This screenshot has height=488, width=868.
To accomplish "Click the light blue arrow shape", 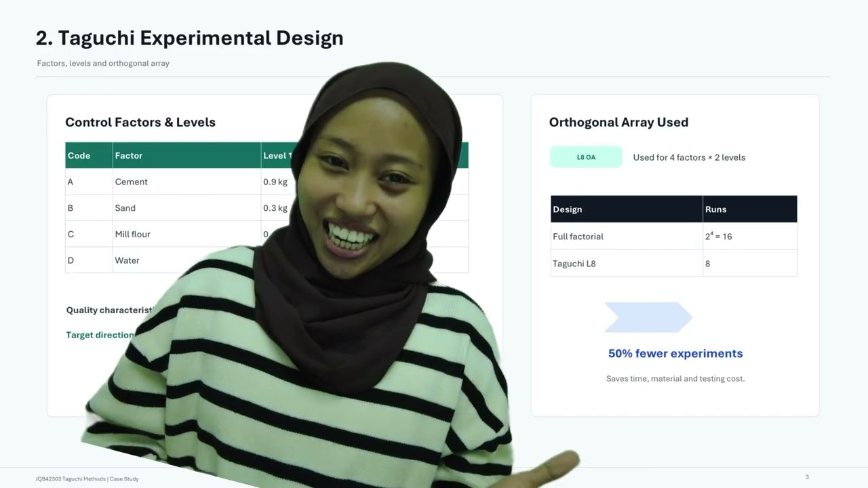I will pos(648,317).
